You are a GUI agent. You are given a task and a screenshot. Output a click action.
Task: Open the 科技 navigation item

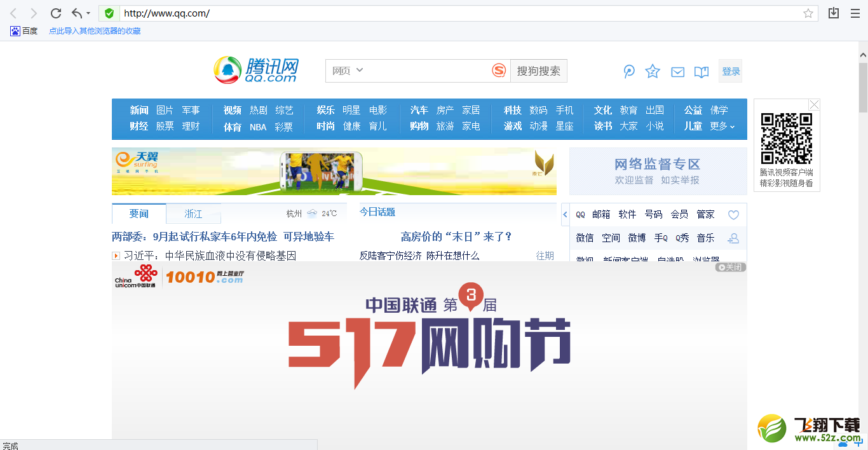(x=513, y=110)
